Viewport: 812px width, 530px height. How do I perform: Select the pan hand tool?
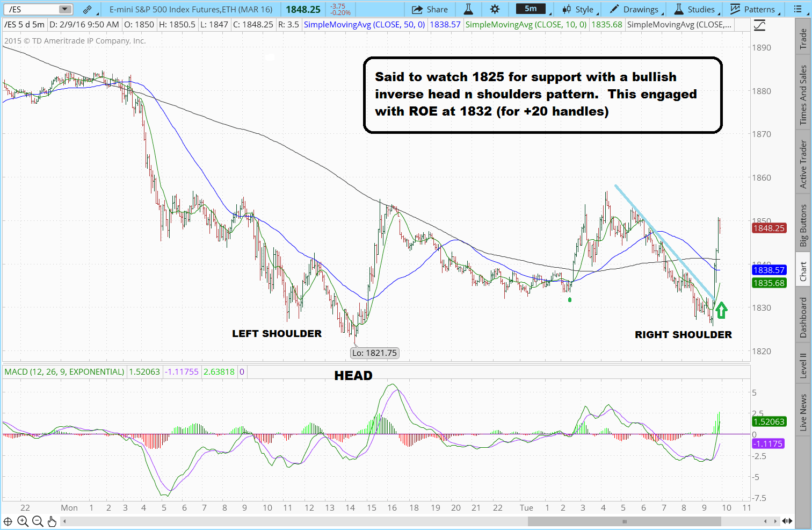coord(52,521)
